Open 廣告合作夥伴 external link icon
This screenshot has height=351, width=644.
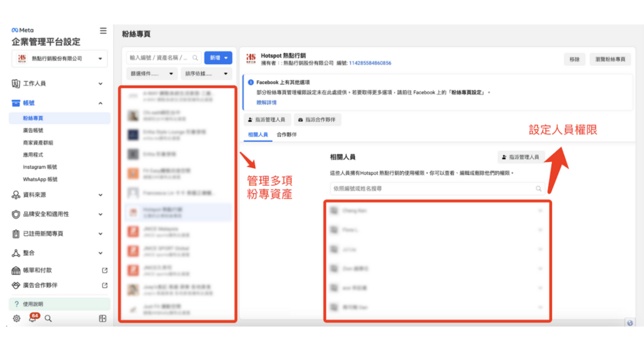point(105,285)
